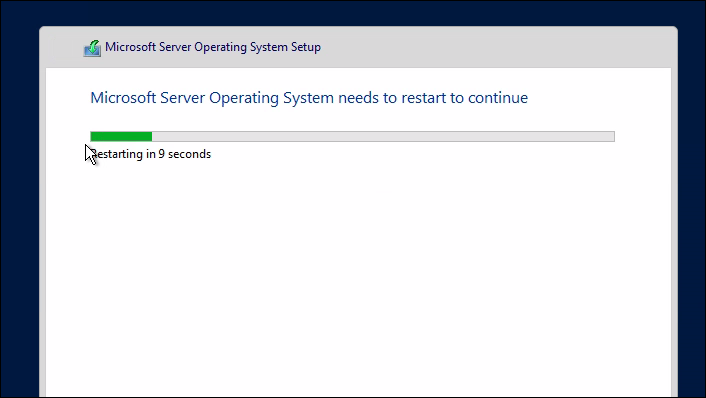Click the word "seconds" in the countdown text
The image size is (706, 398).
[190, 154]
